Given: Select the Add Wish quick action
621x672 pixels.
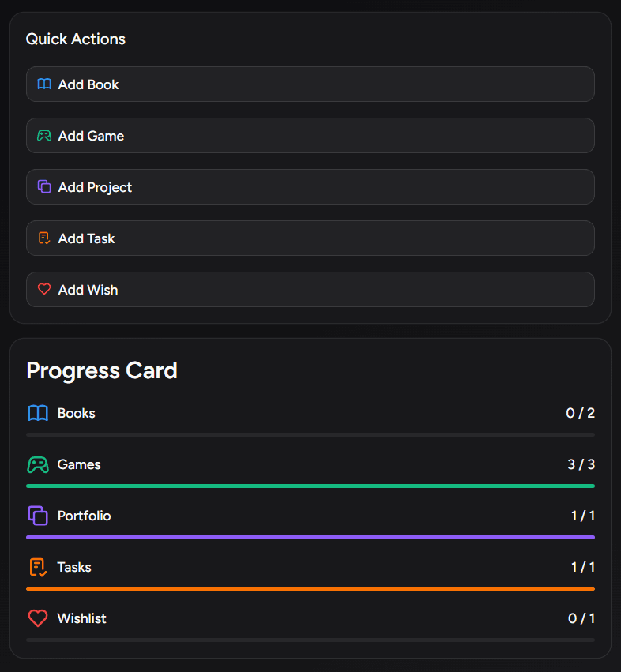Looking at the screenshot, I should tap(310, 290).
